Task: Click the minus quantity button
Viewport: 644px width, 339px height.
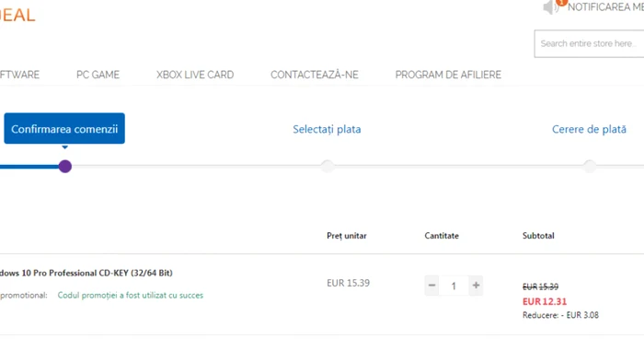Action: point(431,285)
